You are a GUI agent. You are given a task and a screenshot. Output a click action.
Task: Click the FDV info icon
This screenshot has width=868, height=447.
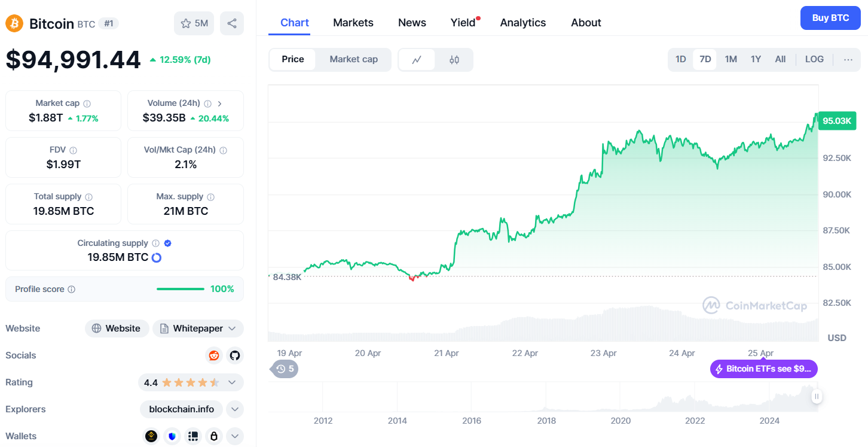(x=73, y=150)
